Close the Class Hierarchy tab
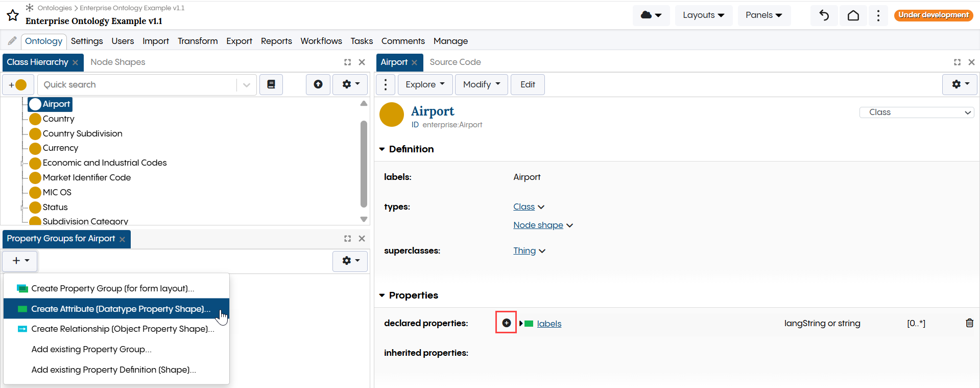Image resolution: width=980 pixels, height=388 pixels. (x=75, y=62)
